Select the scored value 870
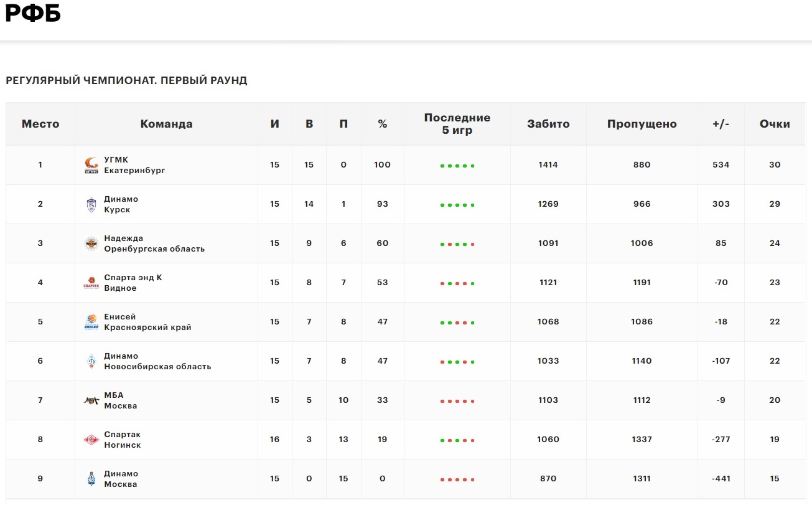Screen dimensions: 812x505 [x=548, y=479]
